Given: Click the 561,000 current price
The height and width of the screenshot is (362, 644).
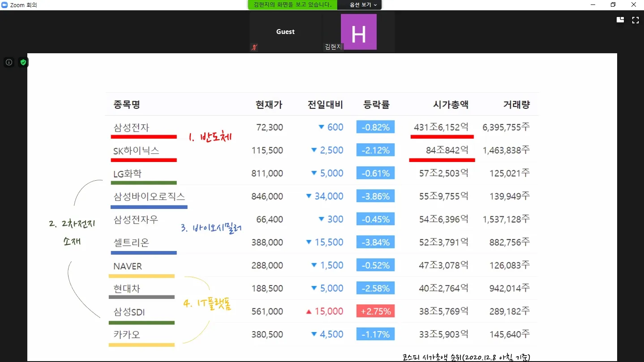Looking at the screenshot, I should [x=267, y=311].
